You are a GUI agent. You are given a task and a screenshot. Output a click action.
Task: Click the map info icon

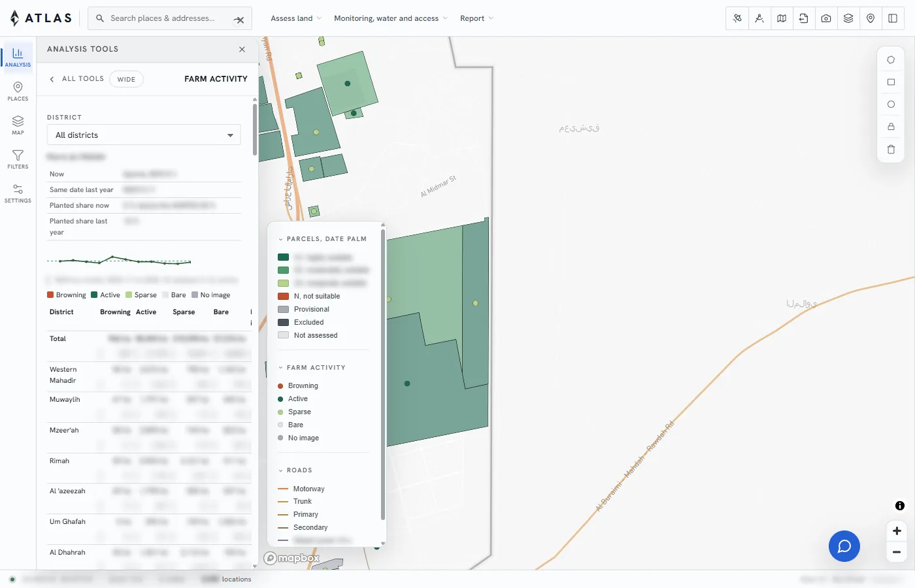point(900,506)
